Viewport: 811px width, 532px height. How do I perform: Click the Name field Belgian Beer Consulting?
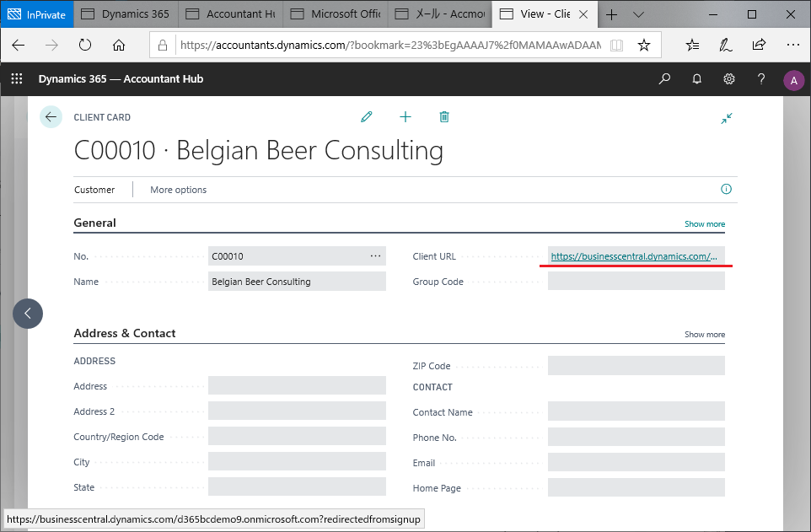pos(297,282)
